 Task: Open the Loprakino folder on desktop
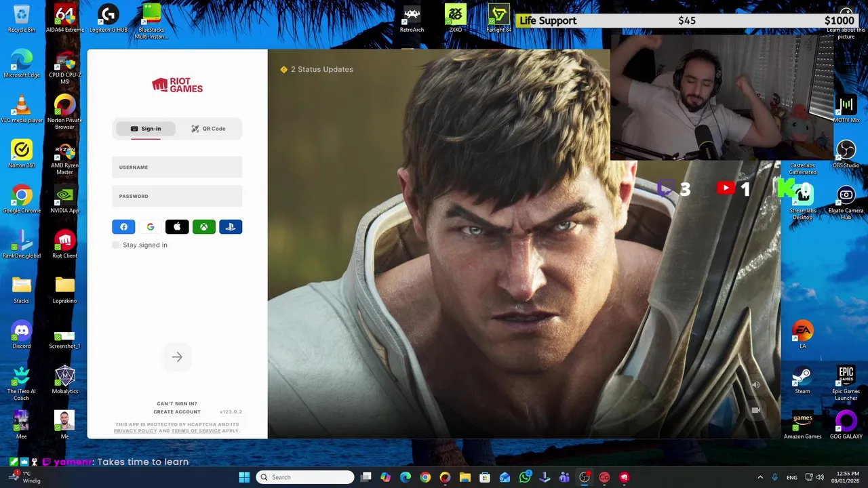65,290
